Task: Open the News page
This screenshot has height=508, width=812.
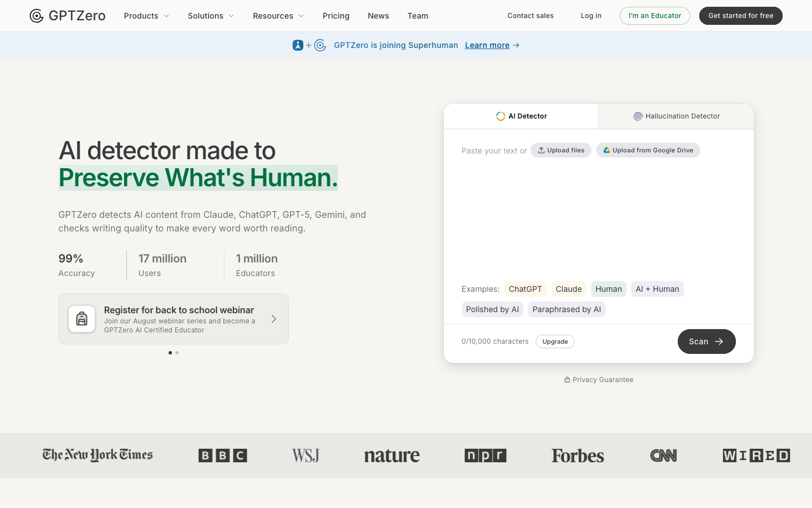Action: (x=378, y=16)
